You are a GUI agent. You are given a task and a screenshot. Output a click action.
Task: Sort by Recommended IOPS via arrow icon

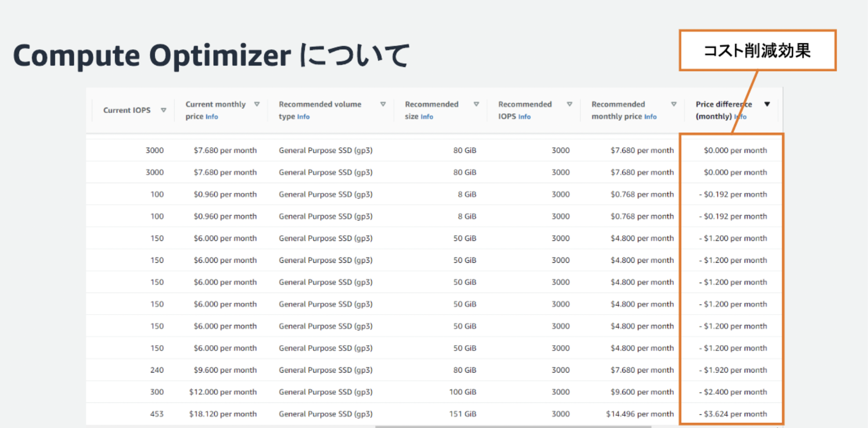pyautogui.click(x=570, y=104)
